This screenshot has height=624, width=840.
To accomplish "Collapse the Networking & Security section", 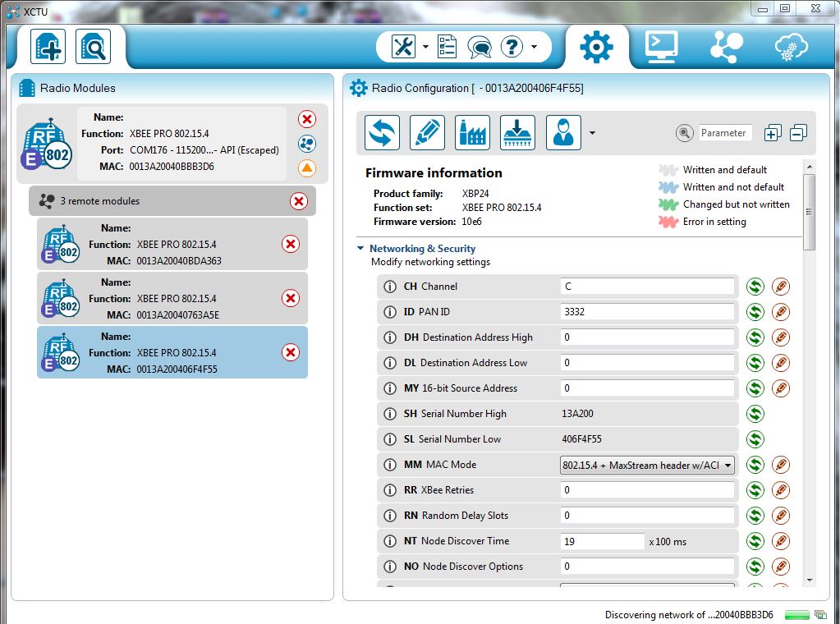I will pos(360,249).
